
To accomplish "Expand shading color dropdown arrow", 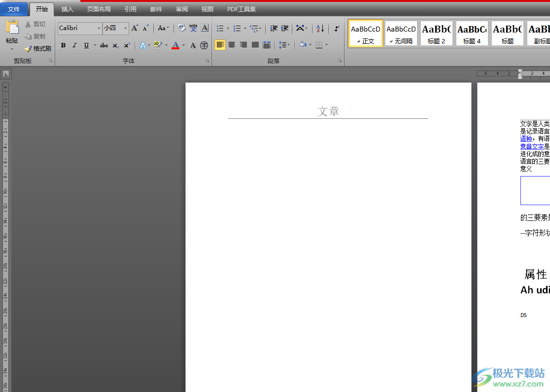I will (x=310, y=45).
